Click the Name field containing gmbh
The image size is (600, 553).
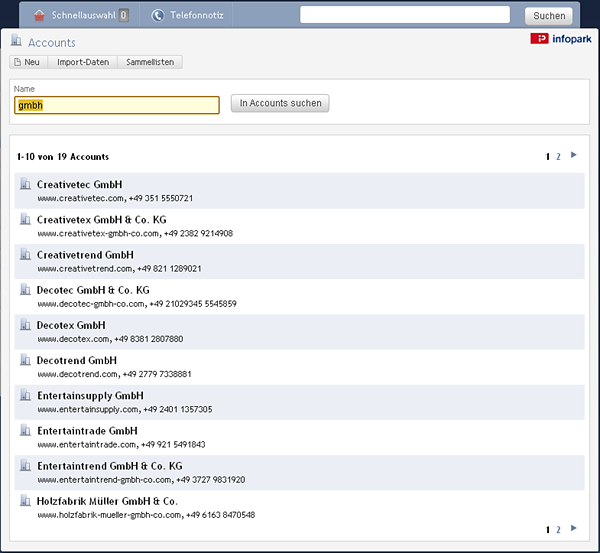117,105
